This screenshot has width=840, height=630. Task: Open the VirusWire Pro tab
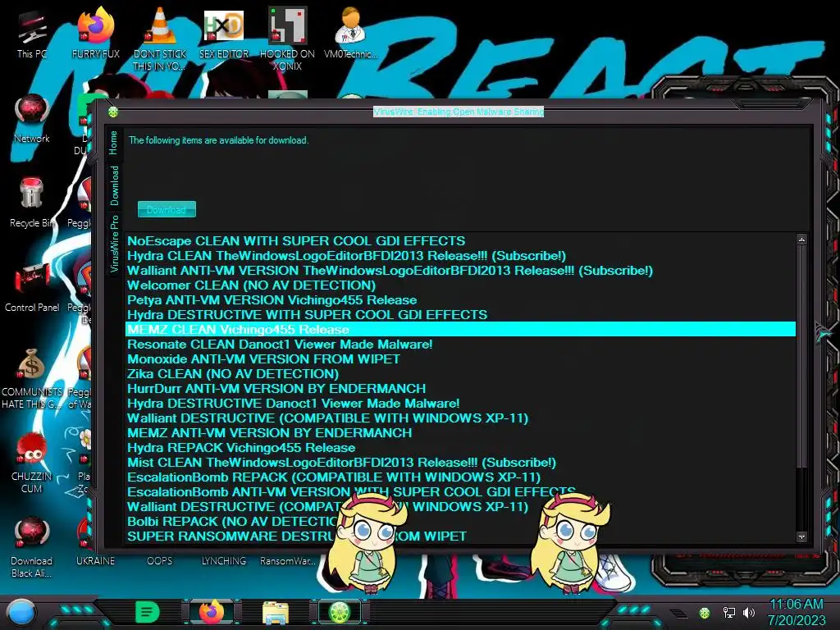(x=114, y=244)
